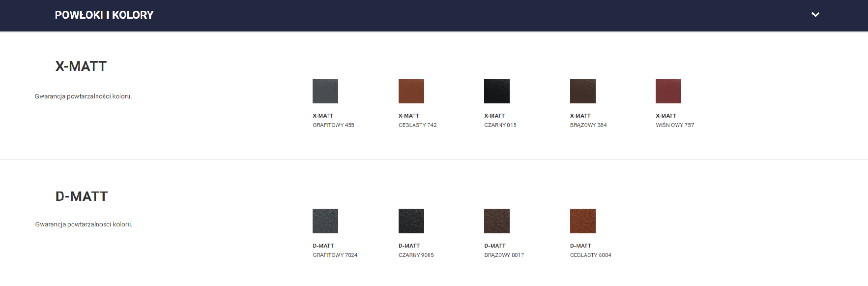Collapse the Powłoki i Kolory section chevron
Viewport: 868px width, 286px height.
[x=815, y=15]
